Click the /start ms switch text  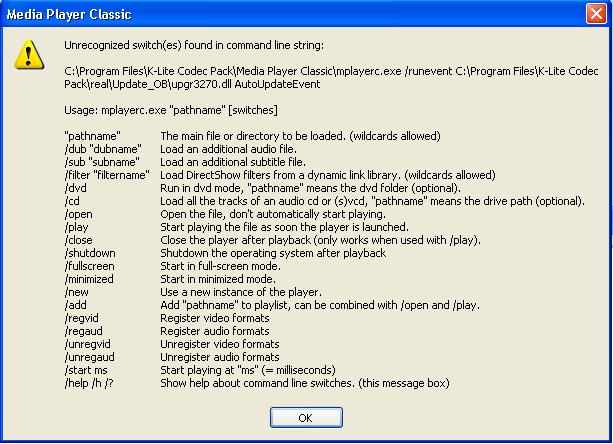click(x=86, y=370)
